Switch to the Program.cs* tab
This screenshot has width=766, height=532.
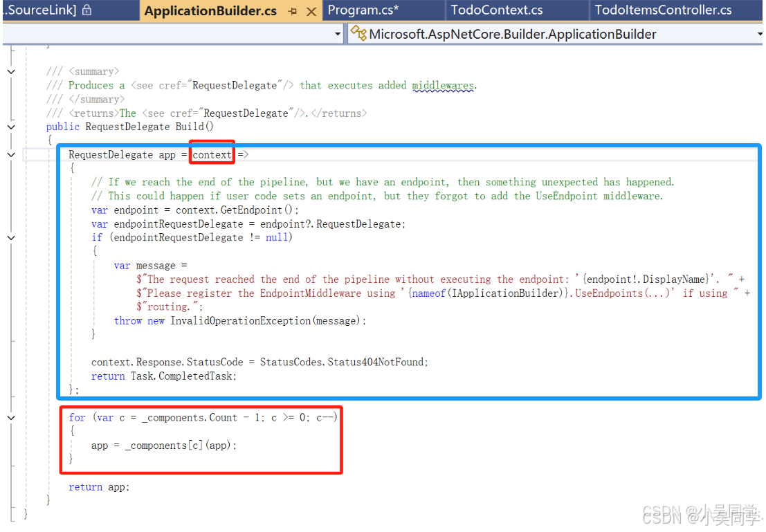[x=363, y=10]
